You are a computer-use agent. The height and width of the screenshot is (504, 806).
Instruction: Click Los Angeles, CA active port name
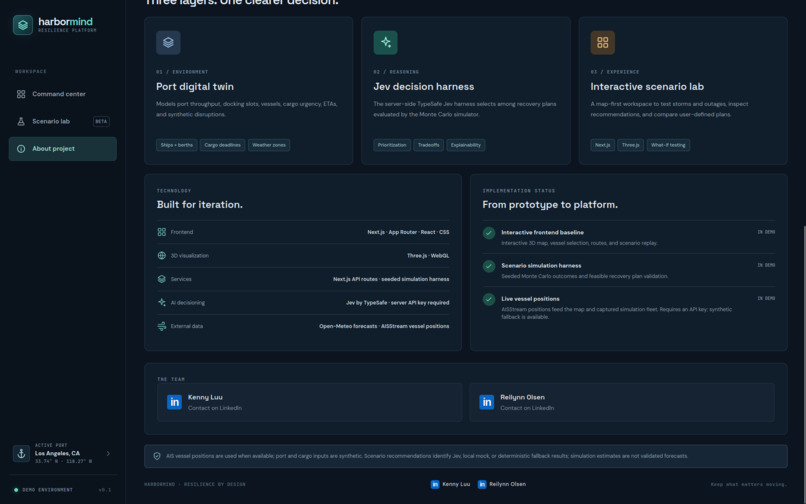click(57, 453)
